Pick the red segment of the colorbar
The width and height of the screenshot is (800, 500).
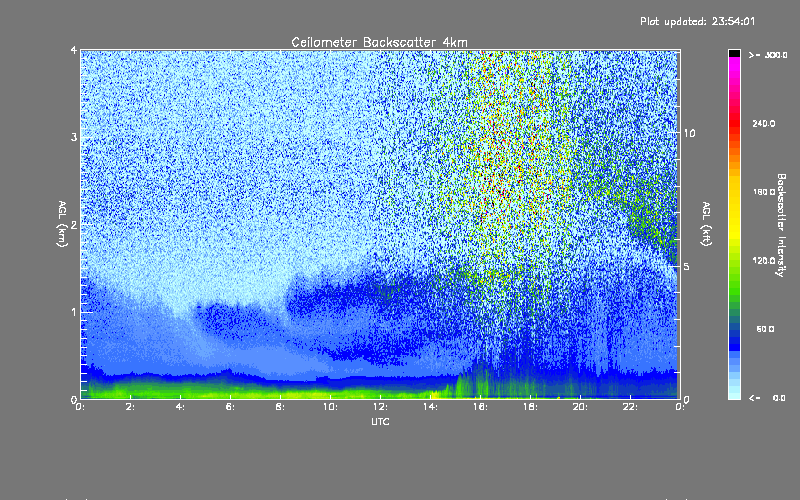[734, 125]
